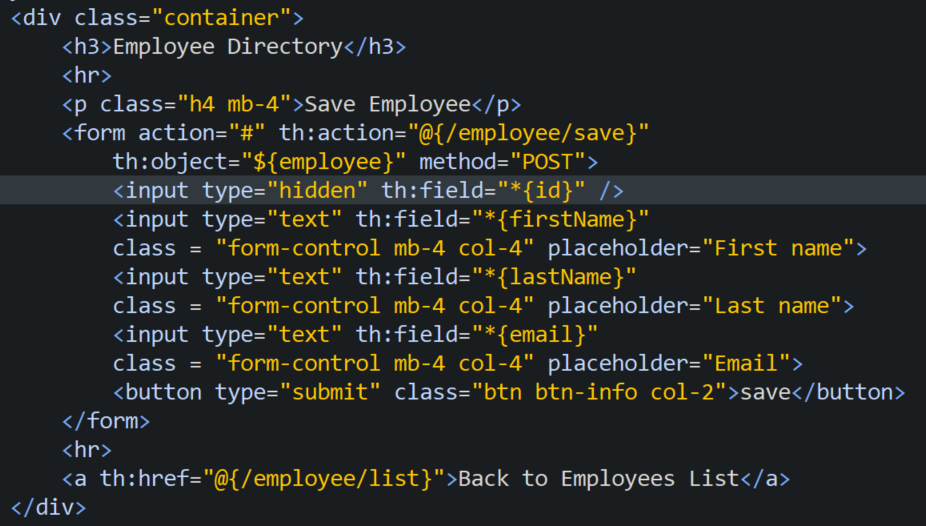The width and height of the screenshot is (926, 526).
Task: Click the "Save Employee" paragraph text
Action: (387, 104)
